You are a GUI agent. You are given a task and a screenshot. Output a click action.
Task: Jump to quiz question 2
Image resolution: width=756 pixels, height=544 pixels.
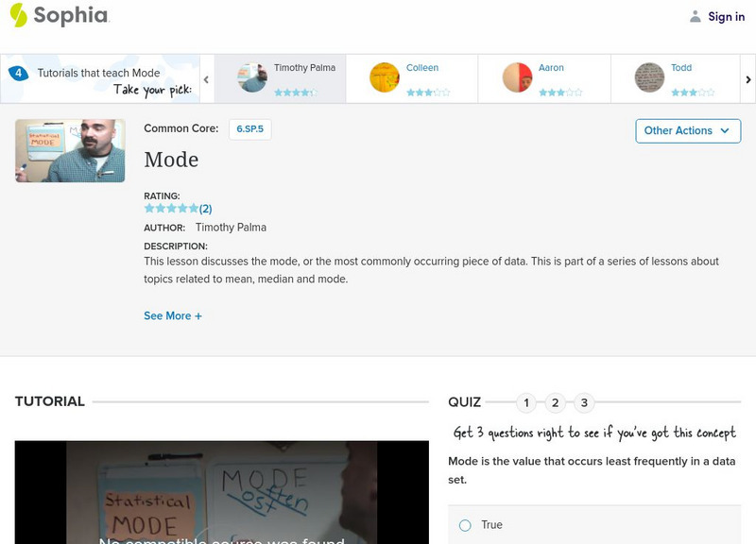click(x=555, y=403)
